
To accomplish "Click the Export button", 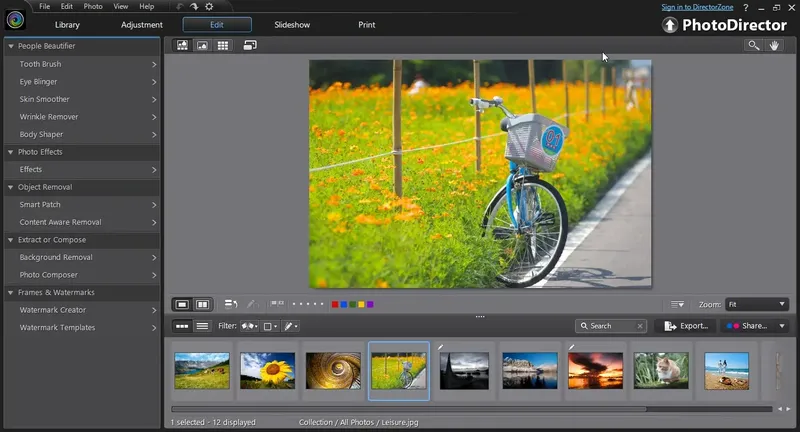I will point(686,326).
